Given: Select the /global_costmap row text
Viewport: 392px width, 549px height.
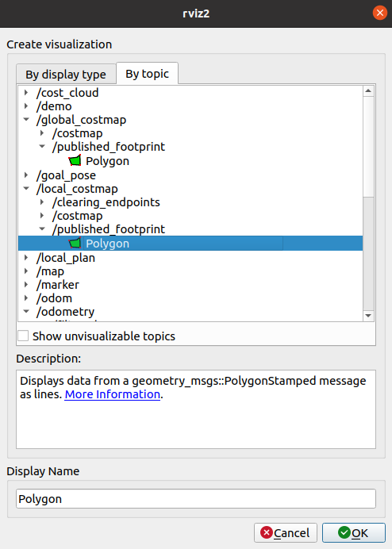Looking at the screenshot, I should tap(81, 120).
